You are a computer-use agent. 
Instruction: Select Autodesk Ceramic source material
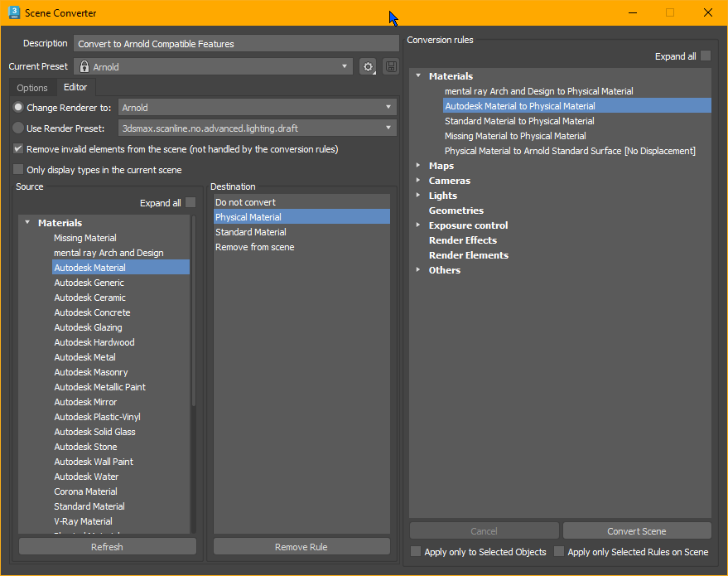tap(121, 298)
